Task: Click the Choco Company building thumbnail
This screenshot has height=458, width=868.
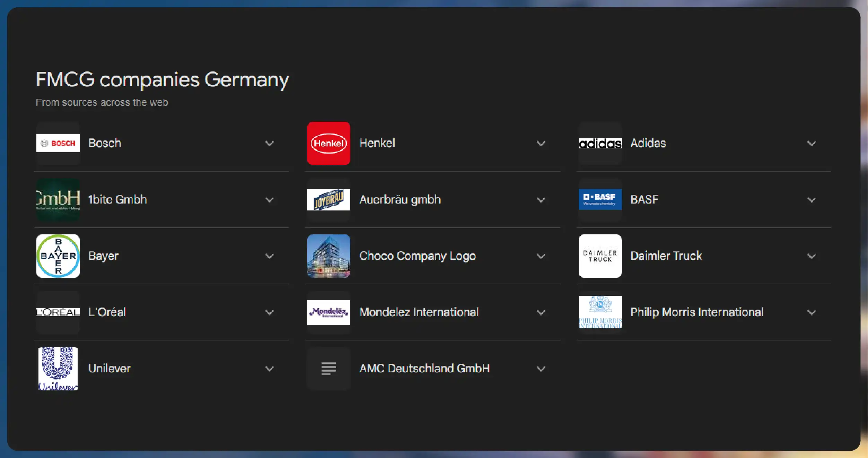Action: (328, 256)
